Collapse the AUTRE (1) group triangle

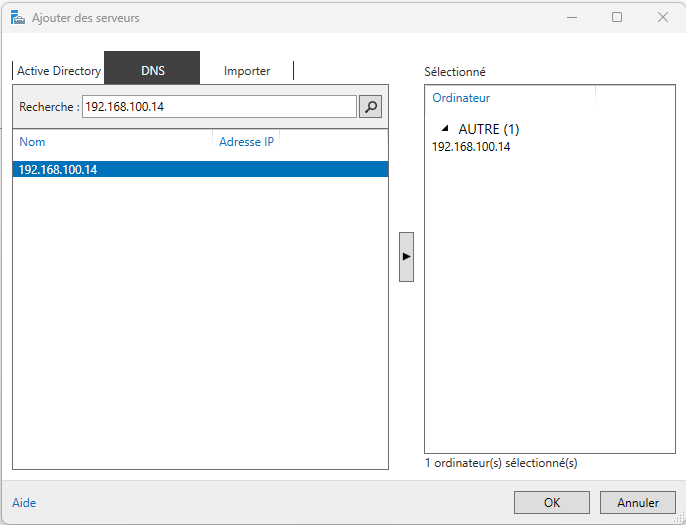[x=445, y=129]
